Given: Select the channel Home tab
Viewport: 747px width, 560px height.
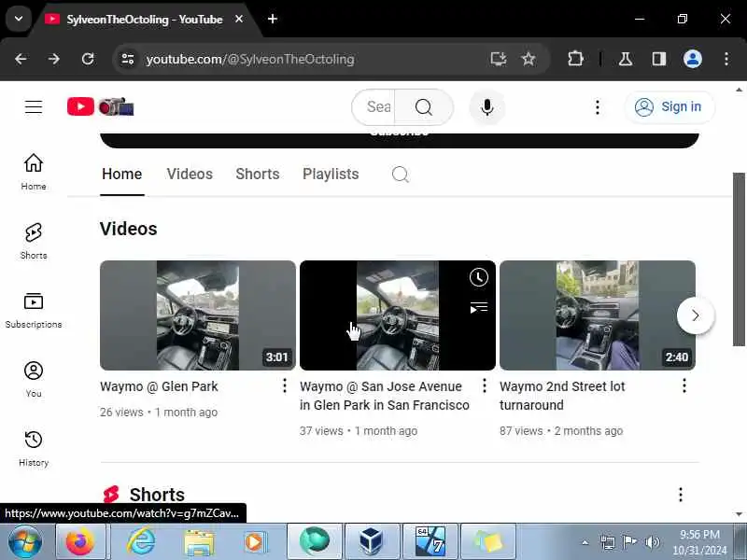Looking at the screenshot, I should (x=122, y=175).
